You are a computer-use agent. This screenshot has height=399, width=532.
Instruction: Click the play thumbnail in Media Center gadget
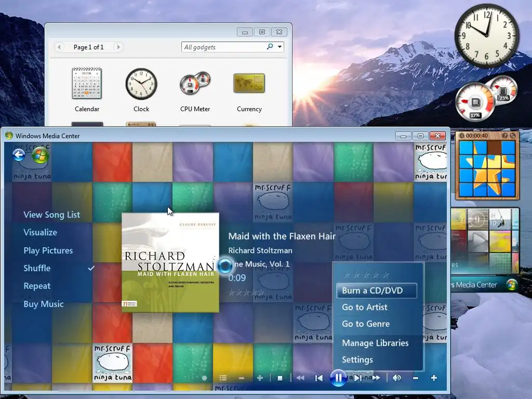[x=478, y=241]
